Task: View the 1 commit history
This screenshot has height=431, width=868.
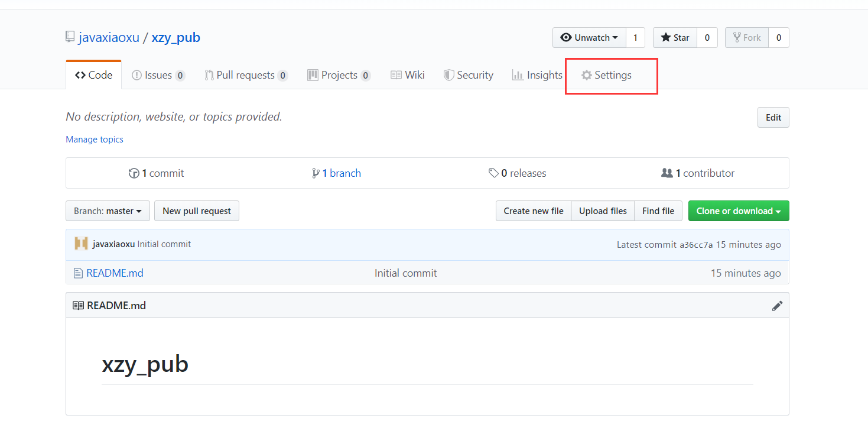Action: (x=156, y=173)
